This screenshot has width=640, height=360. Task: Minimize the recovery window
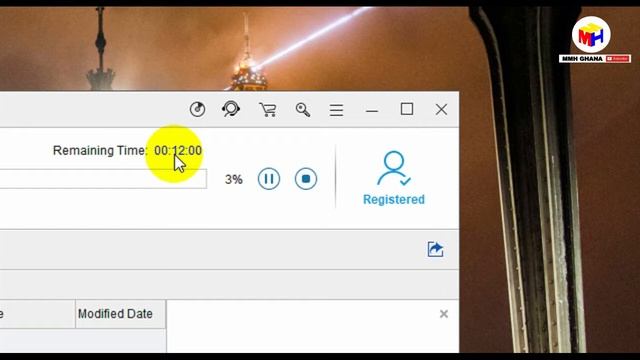(372, 110)
